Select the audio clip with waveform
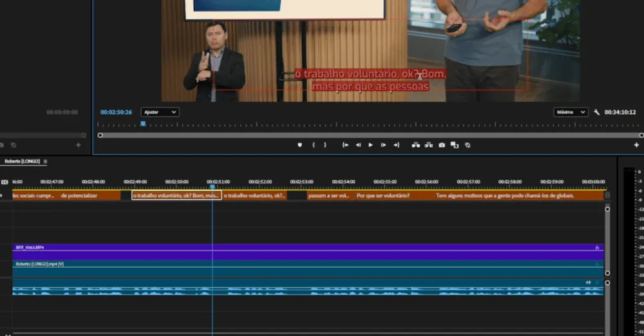This screenshot has height=336, width=644. (x=308, y=287)
